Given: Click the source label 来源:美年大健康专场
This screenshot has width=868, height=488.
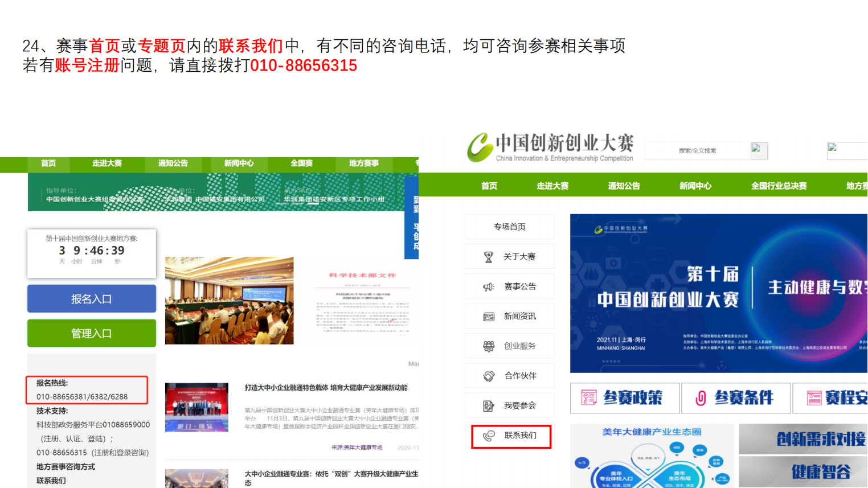Looking at the screenshot, I should point(357,448).
